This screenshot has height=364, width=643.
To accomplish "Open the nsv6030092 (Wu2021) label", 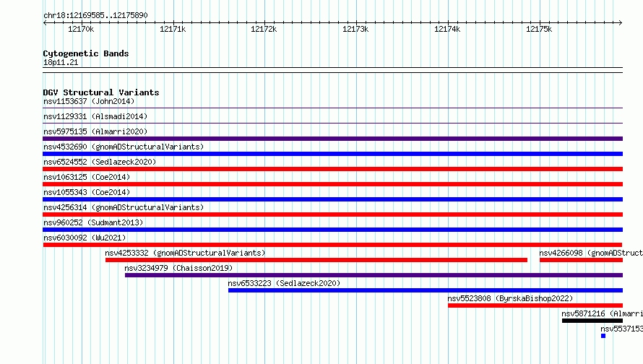I will 85,238.
